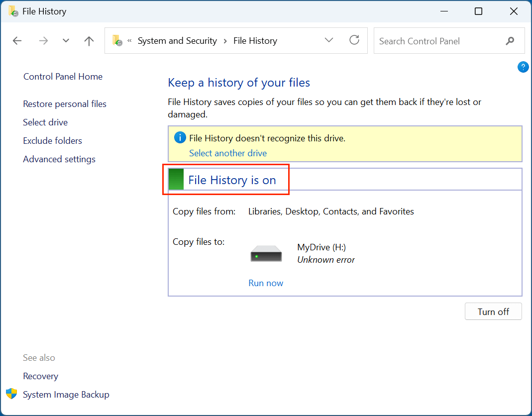Click the Run now link
Image resolution: width=532 pixels, height=416 pixels.
pyautogui.click(x=266, y=283)
